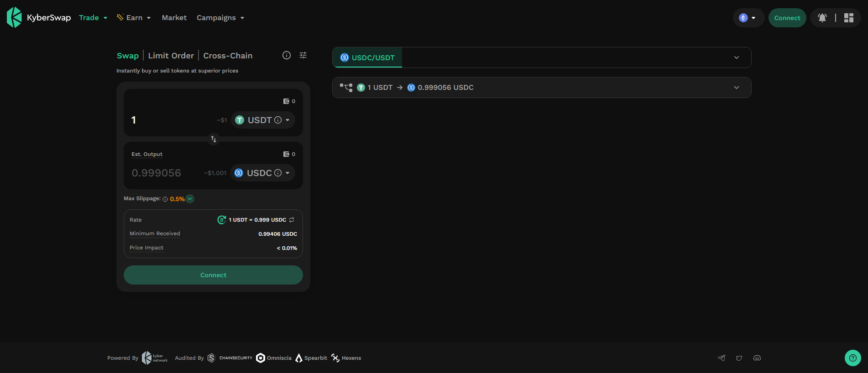Click the USDC token info icon

(x=278, y=173)
